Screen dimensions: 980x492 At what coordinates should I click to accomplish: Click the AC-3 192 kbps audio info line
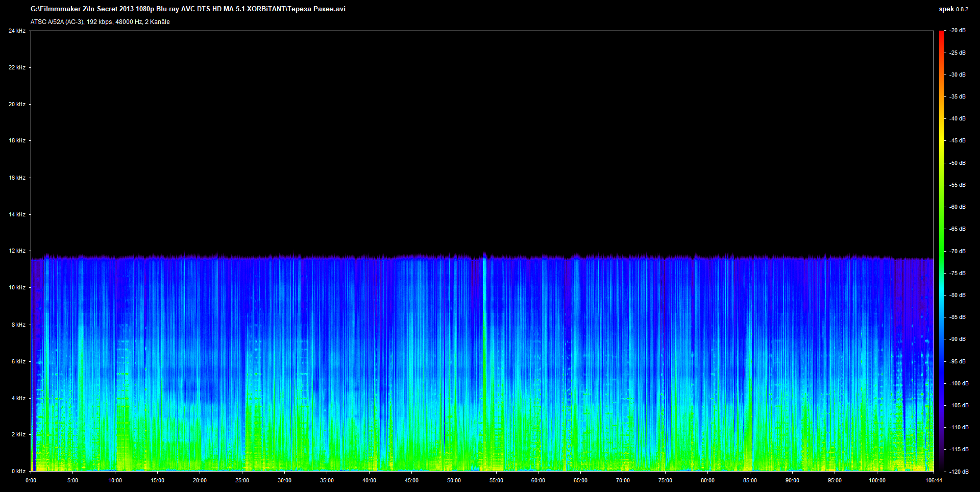pyautogui.click(x=100, y=22)
